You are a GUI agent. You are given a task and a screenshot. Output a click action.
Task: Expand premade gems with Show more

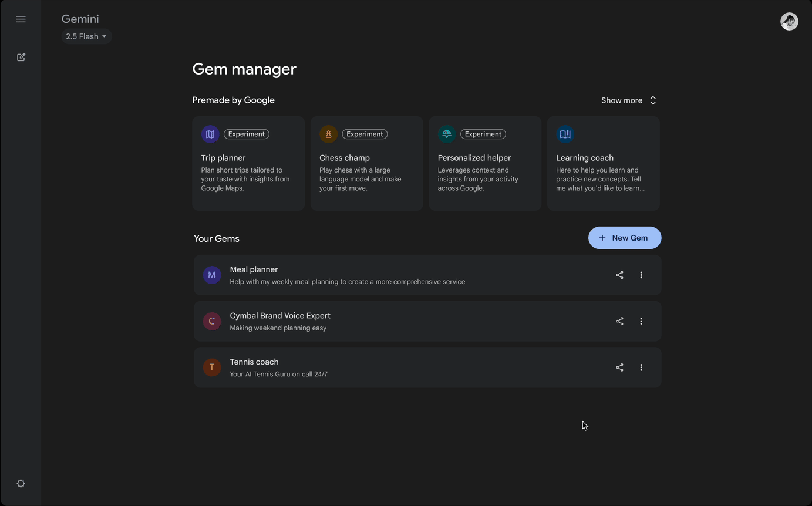[x=628, y=100]
